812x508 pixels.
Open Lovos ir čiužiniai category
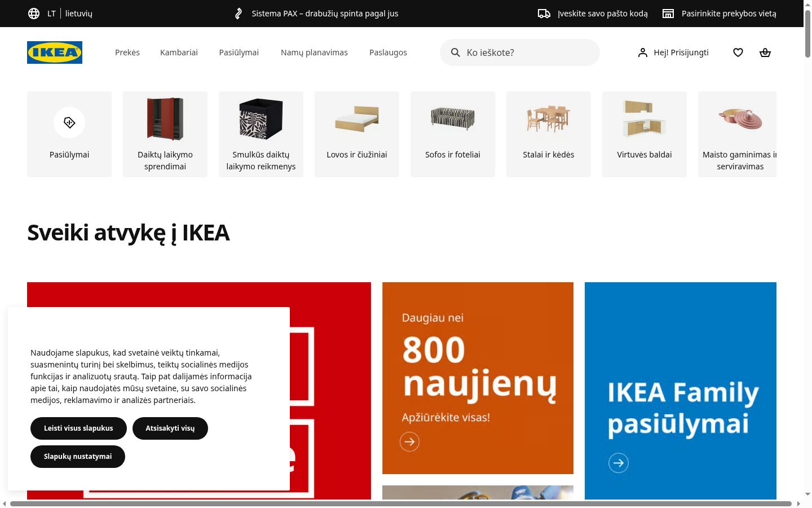[x=357, y=134]
